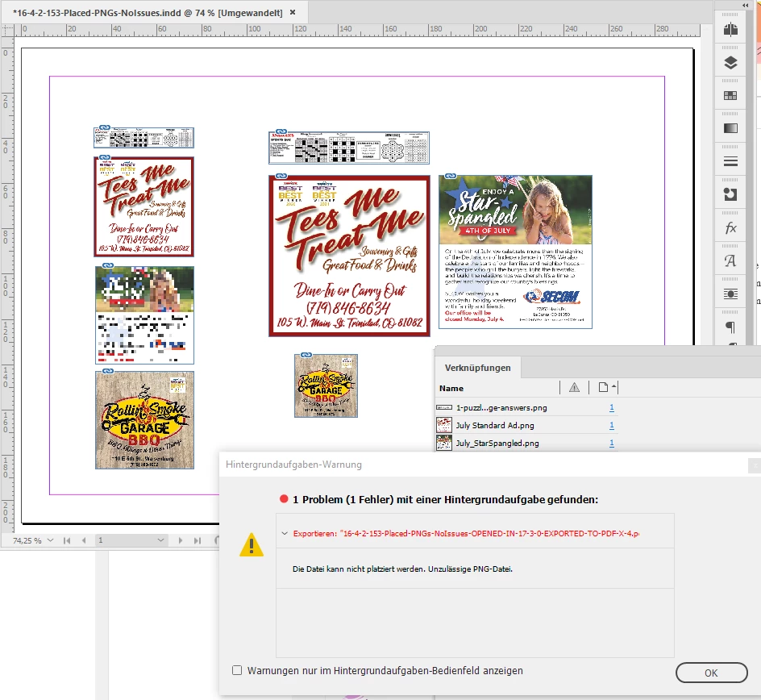
Task: Select the small puzzle answers strip
Action: (x=143, y=138)
